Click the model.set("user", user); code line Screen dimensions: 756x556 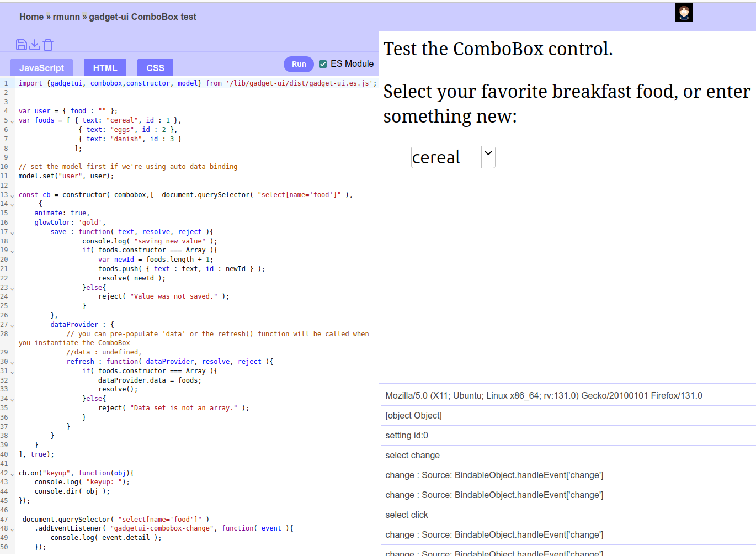pyautogui.click(x=66, y=176)
